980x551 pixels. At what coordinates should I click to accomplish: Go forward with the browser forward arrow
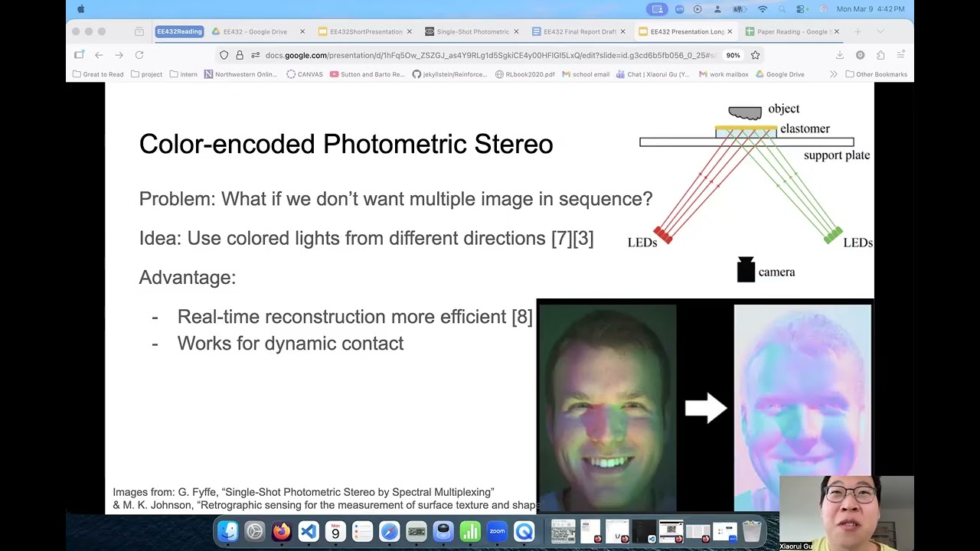pyautogui.click(x=119, y=55)
